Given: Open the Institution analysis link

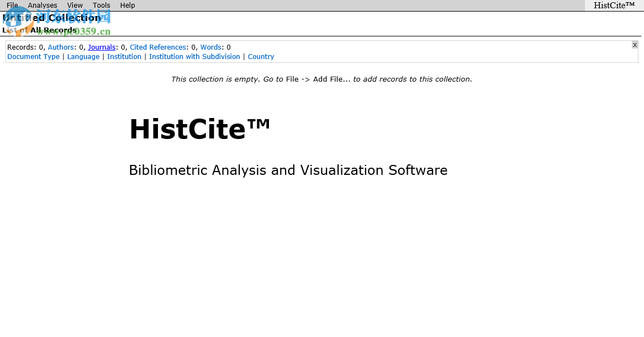Looking at the screenshot, I should [124, 56].
